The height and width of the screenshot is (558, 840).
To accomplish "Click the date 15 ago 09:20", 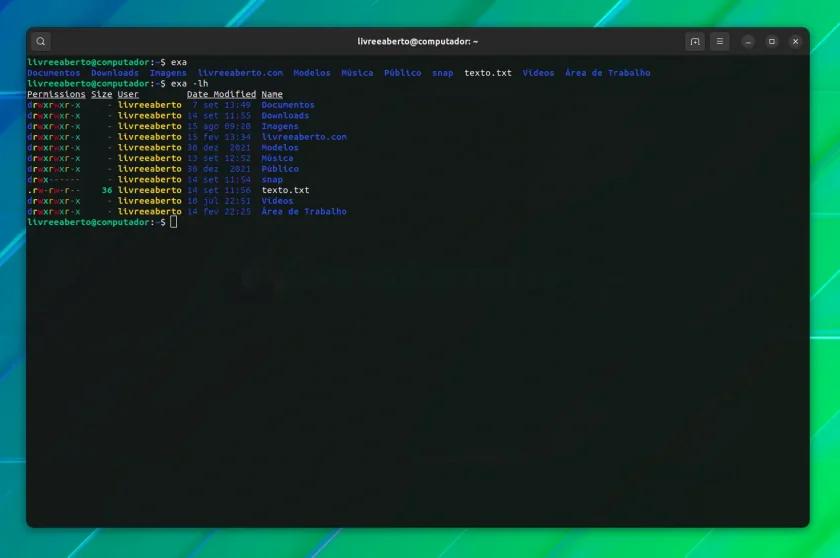I will [x=219, y=126].
